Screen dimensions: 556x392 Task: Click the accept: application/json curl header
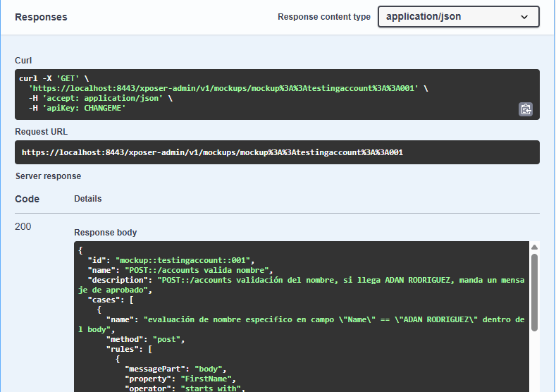point(96,99)
